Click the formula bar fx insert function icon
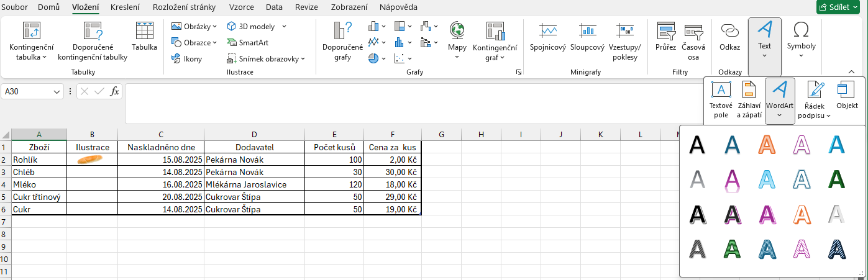The height and width of the screenshot is (280, 868). (x=114, y=91)
